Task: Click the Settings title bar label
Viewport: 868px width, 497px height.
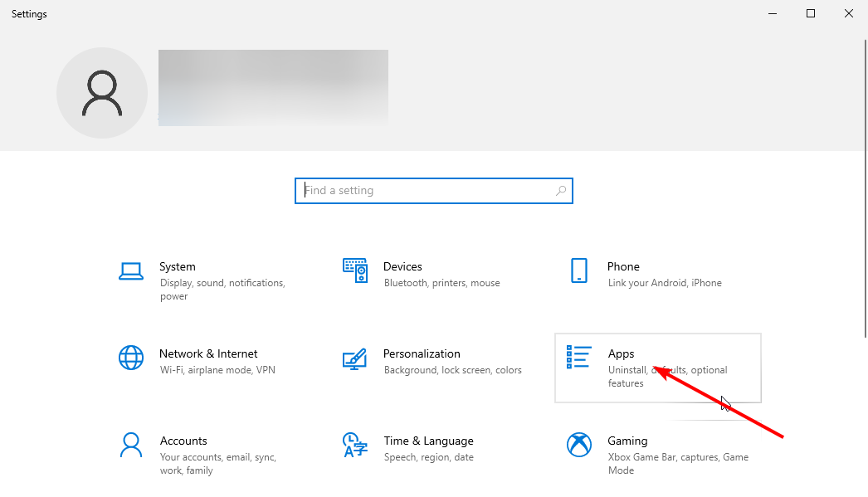Action: (x=28, y=13)
